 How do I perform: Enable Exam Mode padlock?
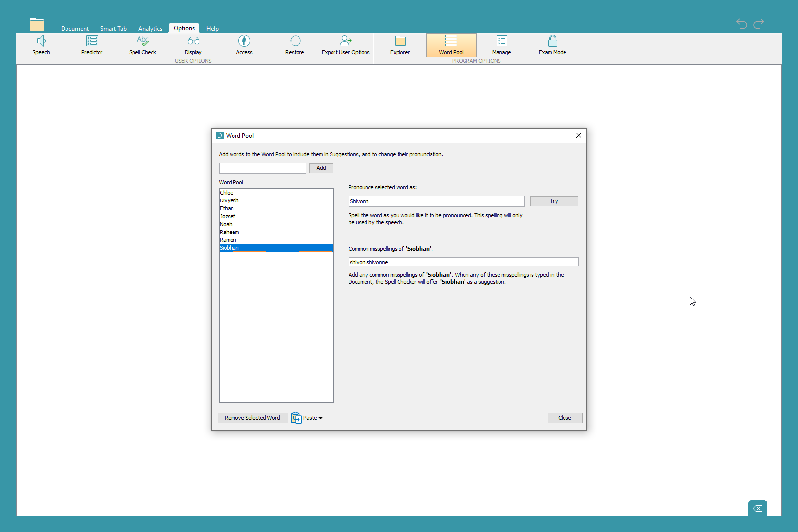click(552, 41)
